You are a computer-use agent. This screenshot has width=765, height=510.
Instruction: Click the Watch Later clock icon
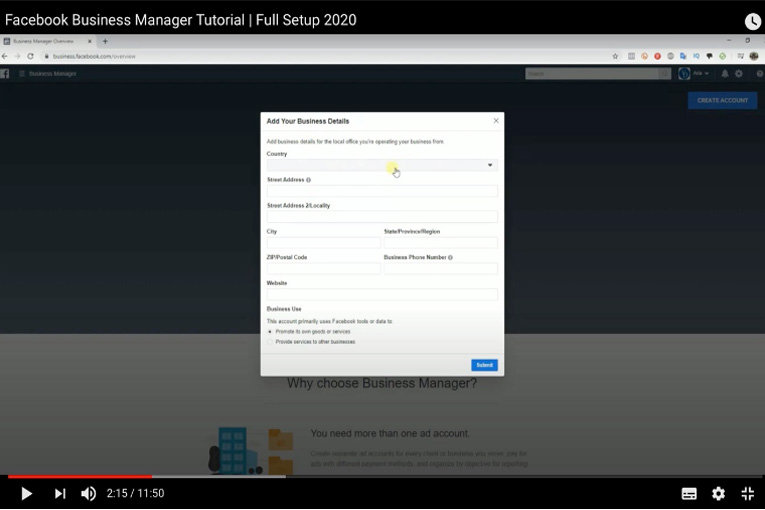click(753, 21)
